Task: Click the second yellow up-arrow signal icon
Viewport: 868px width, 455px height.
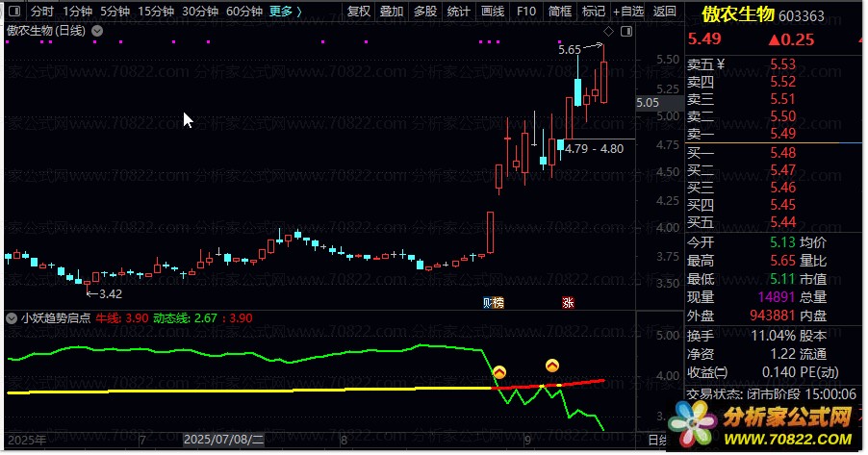Action: 552,366
